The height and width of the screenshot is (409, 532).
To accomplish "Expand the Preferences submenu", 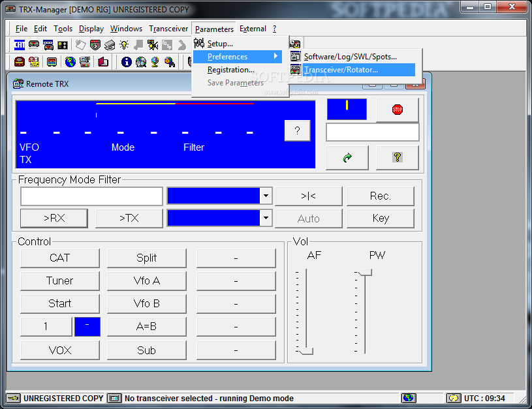I will coord(238,56).
